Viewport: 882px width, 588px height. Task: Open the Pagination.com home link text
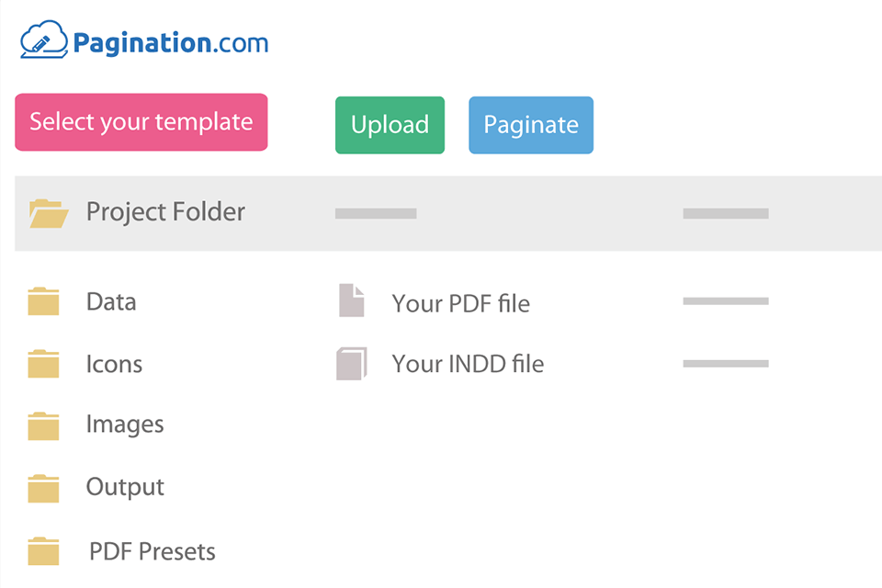[x=171, y=42]
